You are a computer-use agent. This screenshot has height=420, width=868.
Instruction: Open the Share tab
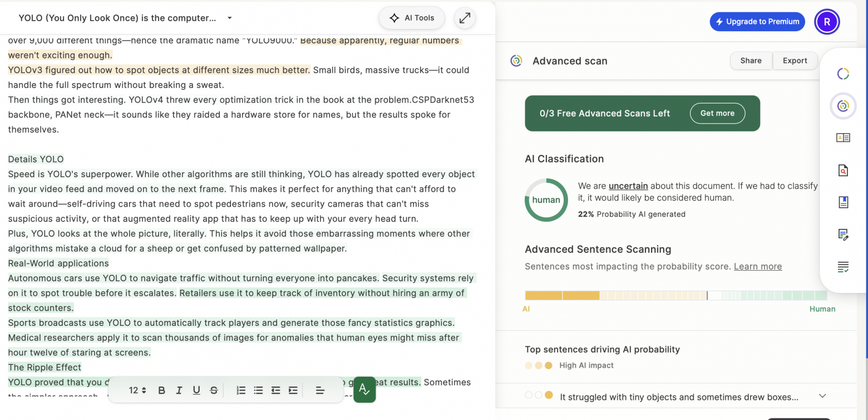(x=751, y=61)
